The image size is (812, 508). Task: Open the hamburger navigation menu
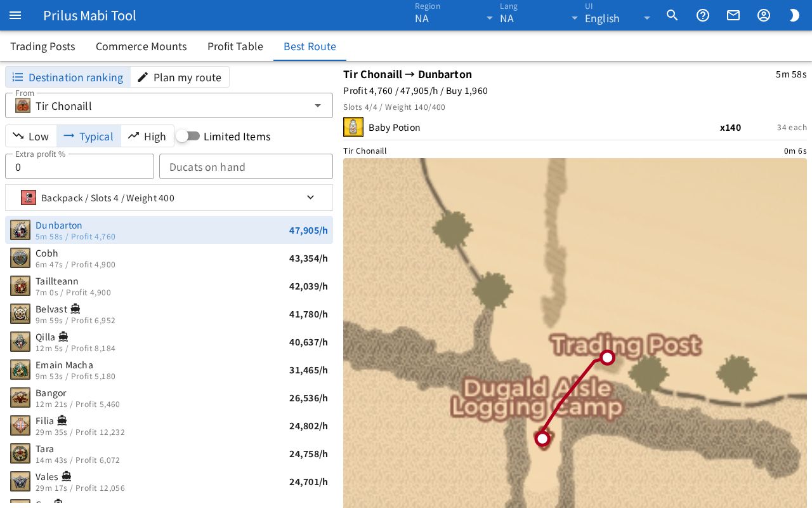(x=15, y=15)
